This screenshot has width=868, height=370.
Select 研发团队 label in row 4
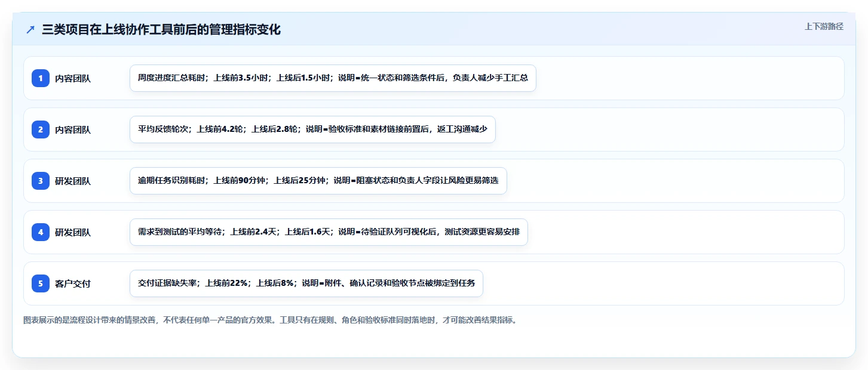73,232
